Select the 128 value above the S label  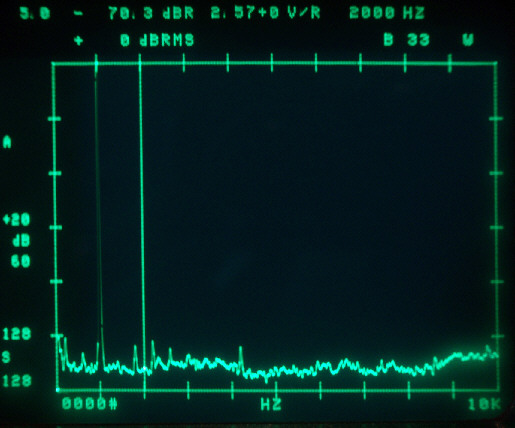(x=17, y=334)
